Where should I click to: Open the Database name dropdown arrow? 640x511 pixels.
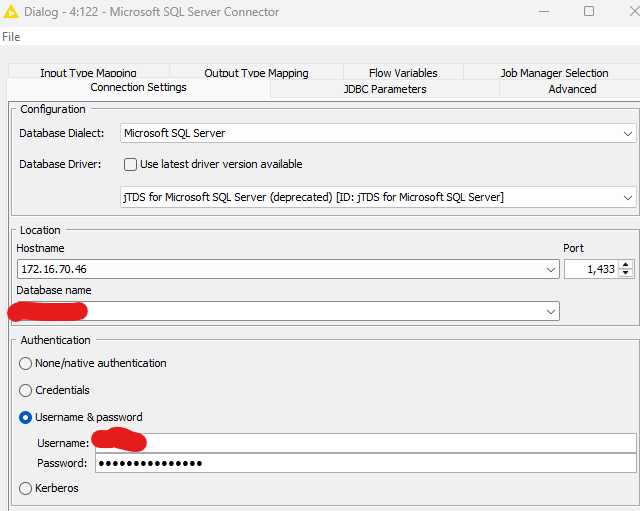pyautogui.click(x=551, y=312)
